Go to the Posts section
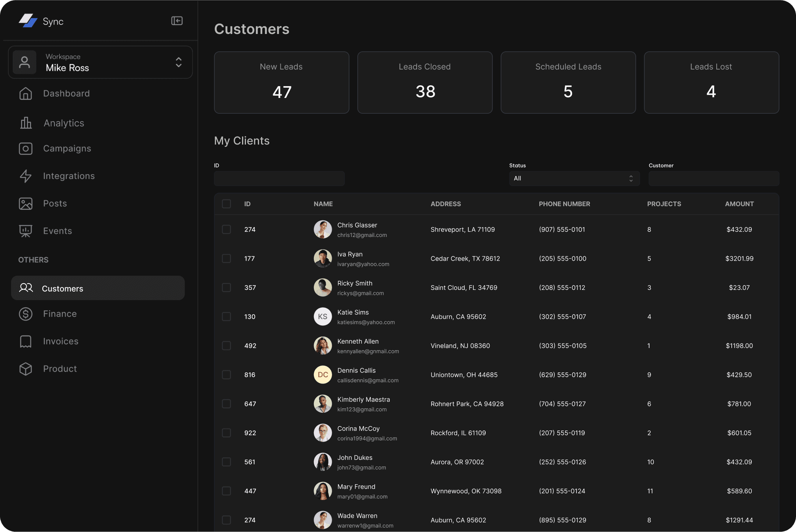 click(x=55, y=203)
